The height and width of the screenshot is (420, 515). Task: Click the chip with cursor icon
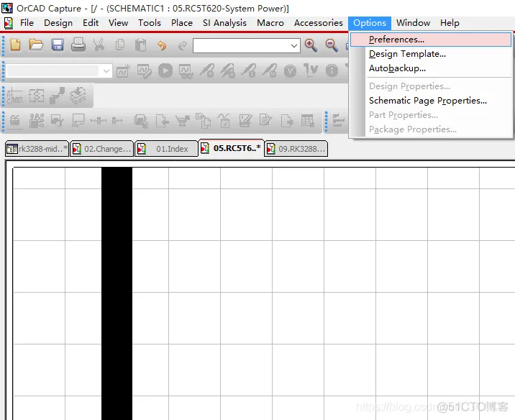point(141,121)
